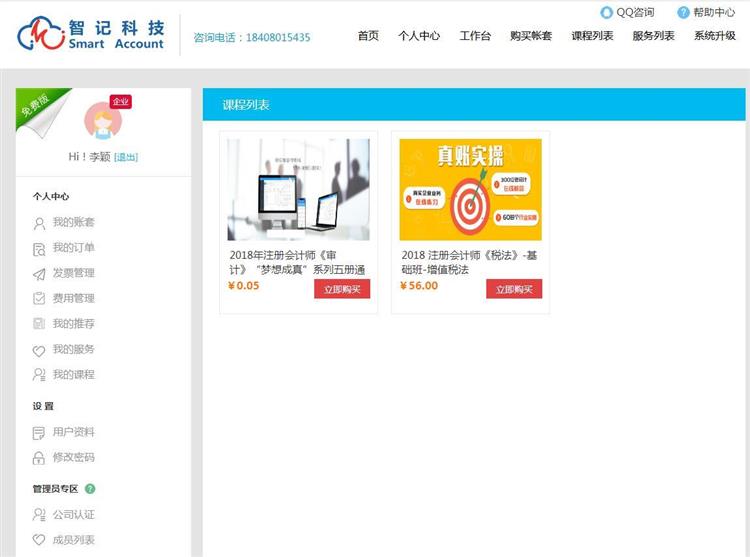Viewport: 750px width, 557px height.
Task: Open the 真账实操 course thumbnail
Action: click(x=470, y=189)
